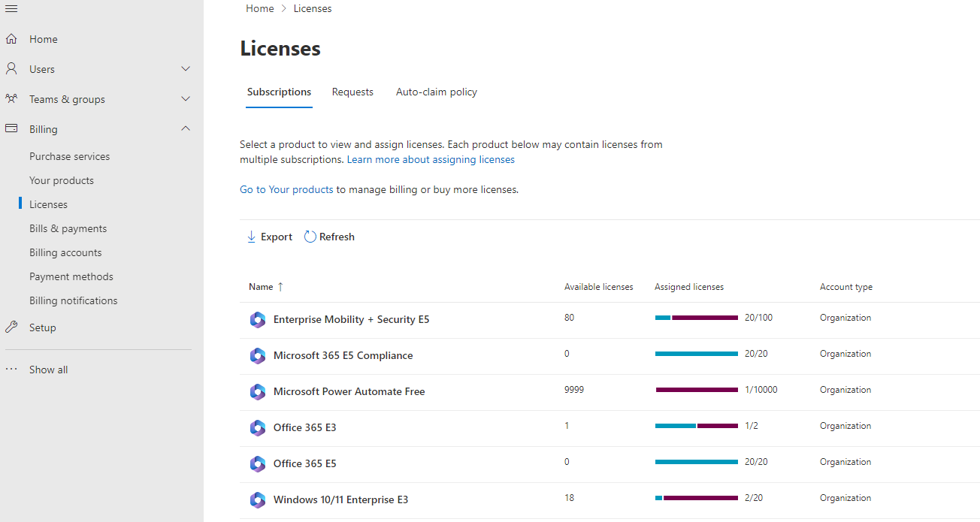Click the Refresh circular arrow icon
980x522 pixels.
(310, 237)
